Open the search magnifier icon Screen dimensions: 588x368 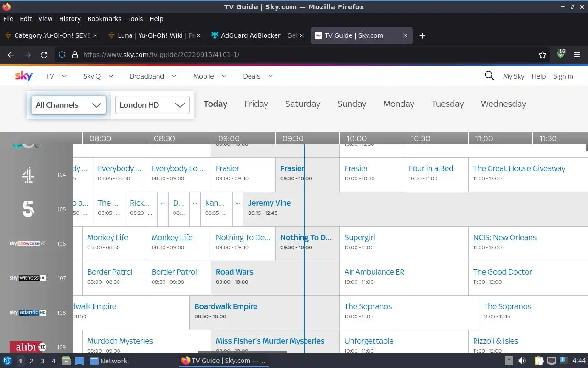[489, 76]
